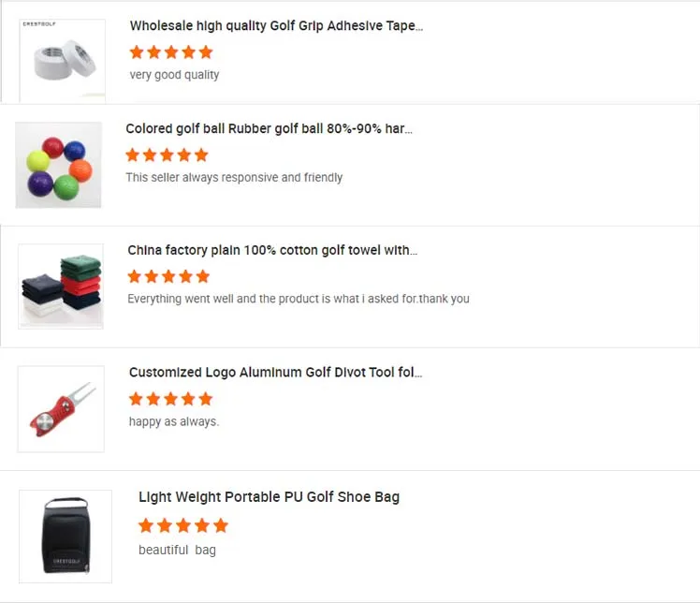This screenshot has width=700, height=603.
Task: Click the "very good quality" review text
Action: pyautogui.click(x=174, y=75)
